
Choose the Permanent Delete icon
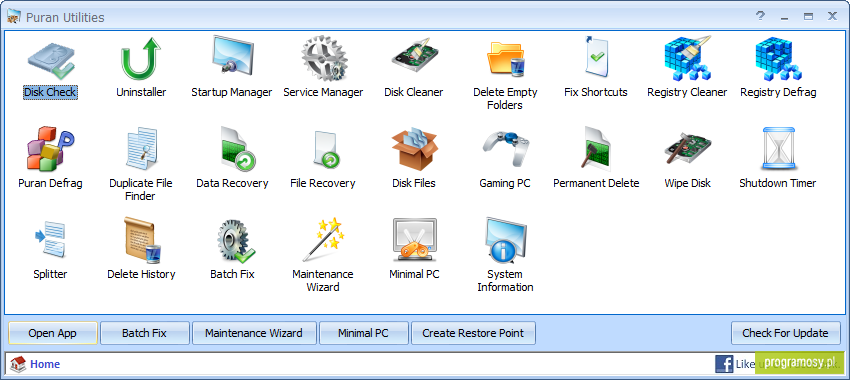[596, 149]
